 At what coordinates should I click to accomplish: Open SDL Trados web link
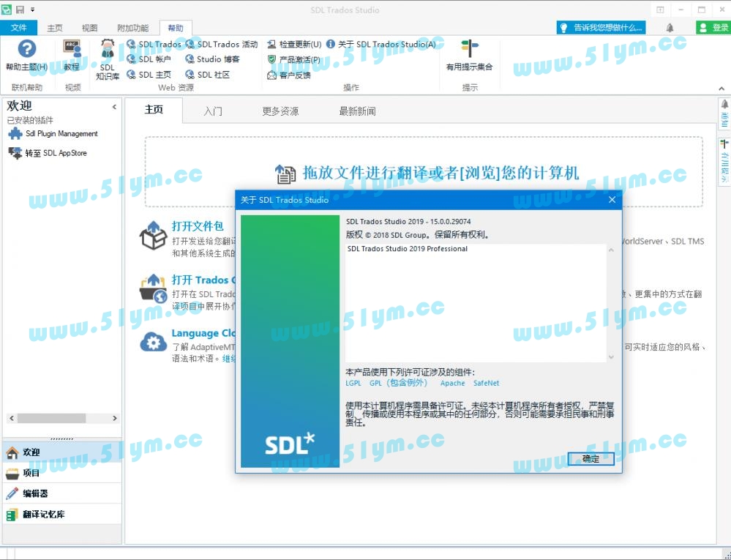(x=154, y=45)
